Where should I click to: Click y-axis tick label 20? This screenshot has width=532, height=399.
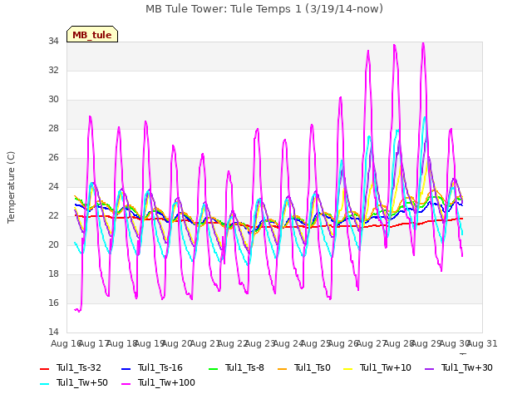click(53, 245)
